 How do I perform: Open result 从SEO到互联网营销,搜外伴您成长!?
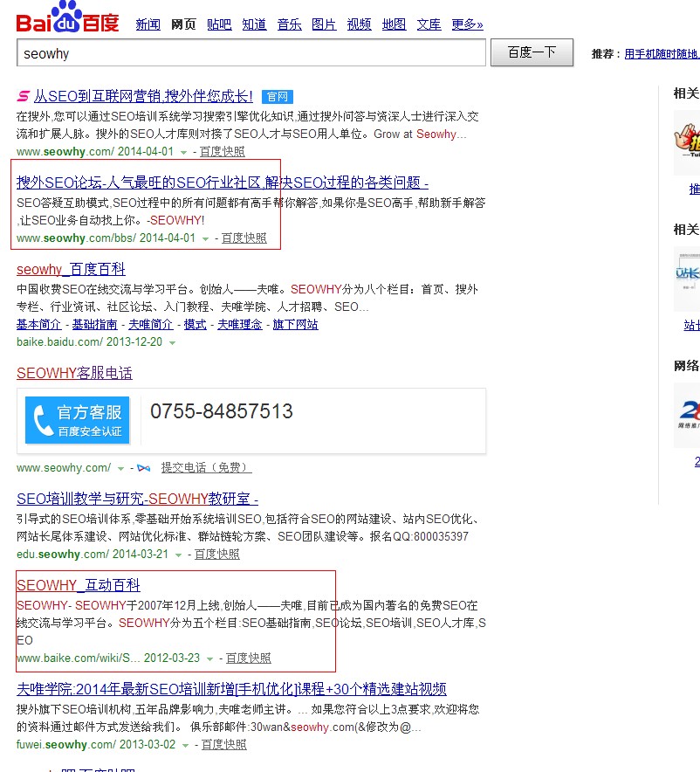coord(143,96)
